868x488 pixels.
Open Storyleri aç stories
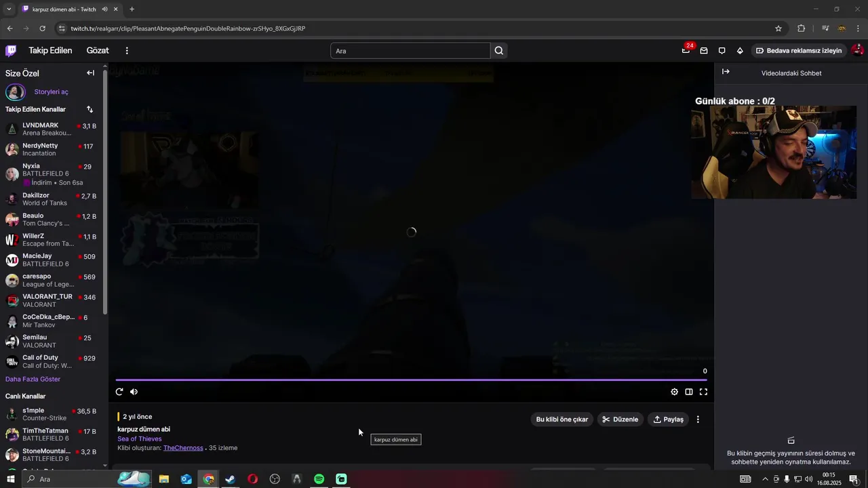click(x=52, y=91)
